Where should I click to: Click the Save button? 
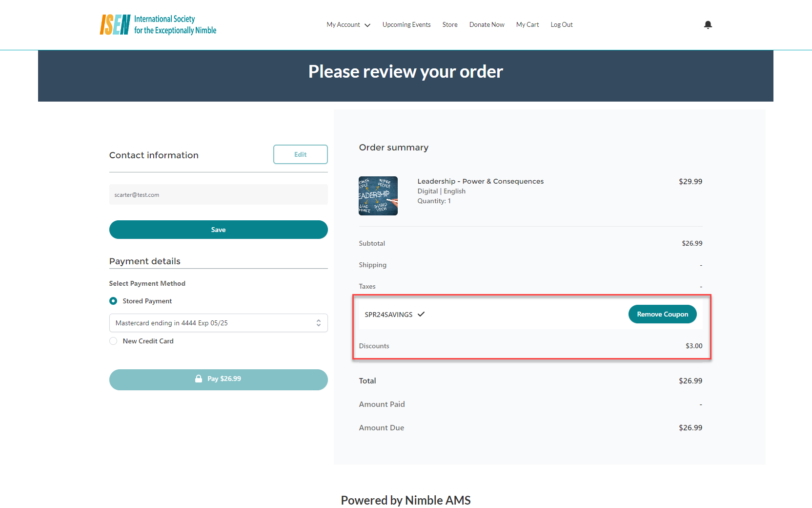[218, 230]
